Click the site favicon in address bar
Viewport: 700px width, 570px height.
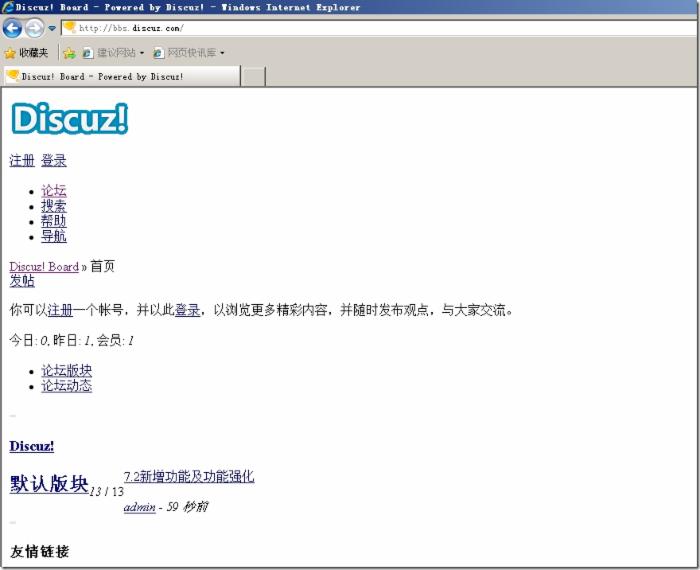(69, 28)
